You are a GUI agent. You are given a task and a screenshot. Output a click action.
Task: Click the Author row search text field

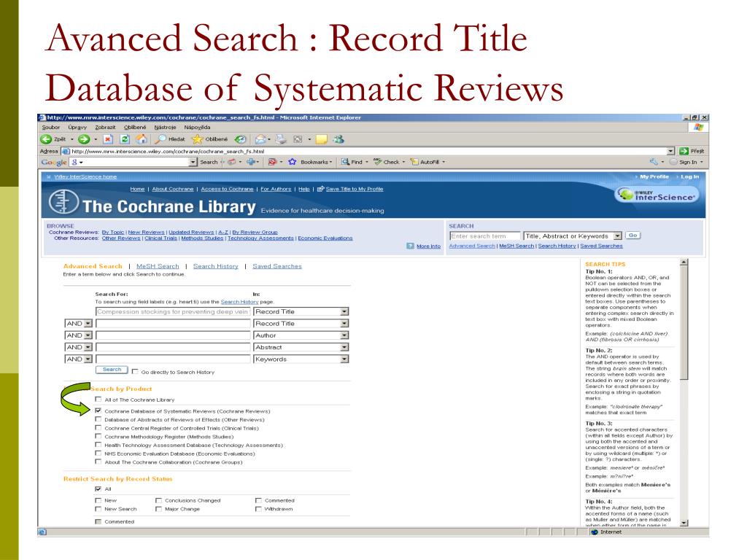pyautogui.click(x=173, y=335)
